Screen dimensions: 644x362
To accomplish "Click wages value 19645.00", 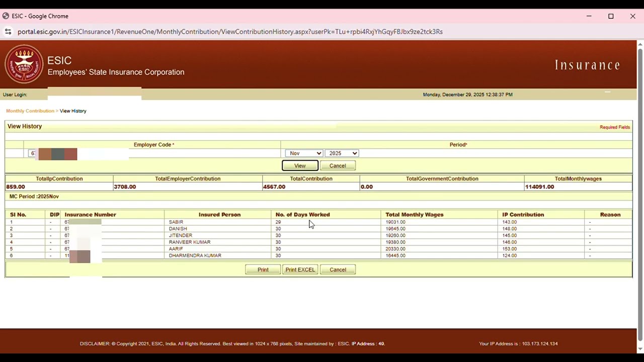I will 395,229.
